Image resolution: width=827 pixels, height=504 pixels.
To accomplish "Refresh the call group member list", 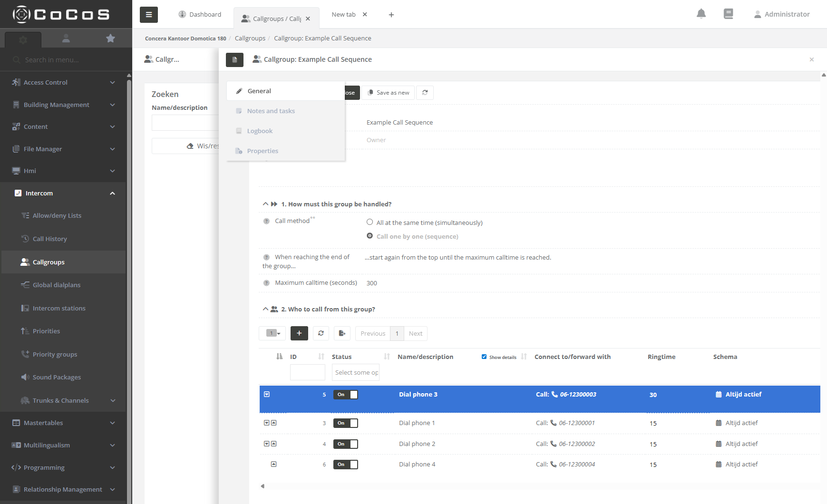I will [x=321, y=333].
